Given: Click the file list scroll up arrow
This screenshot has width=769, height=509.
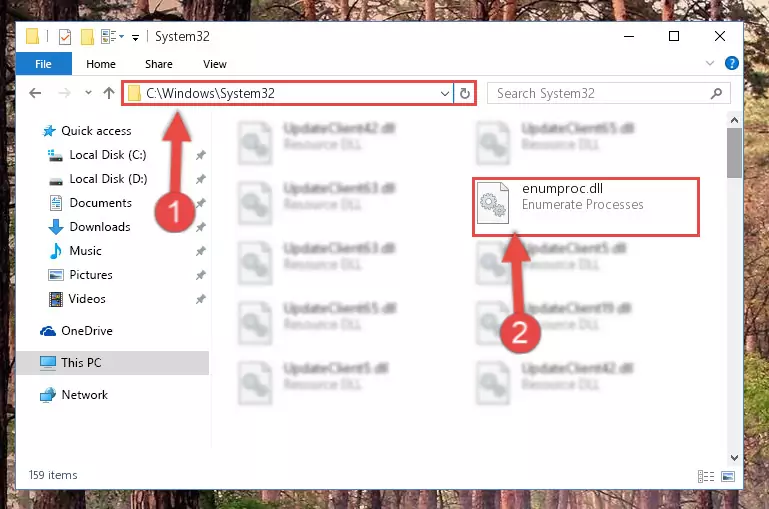Looking at the screenshot, I should (734, 120).
